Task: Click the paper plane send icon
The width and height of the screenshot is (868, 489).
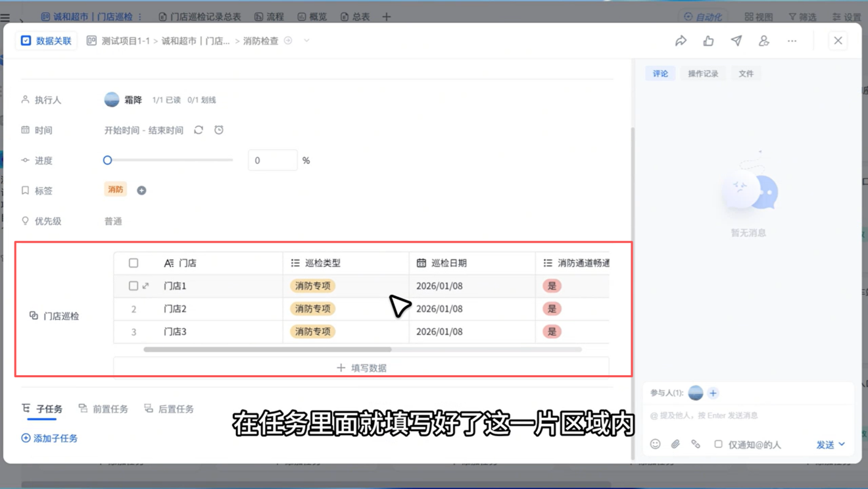Action: point(736,41)
